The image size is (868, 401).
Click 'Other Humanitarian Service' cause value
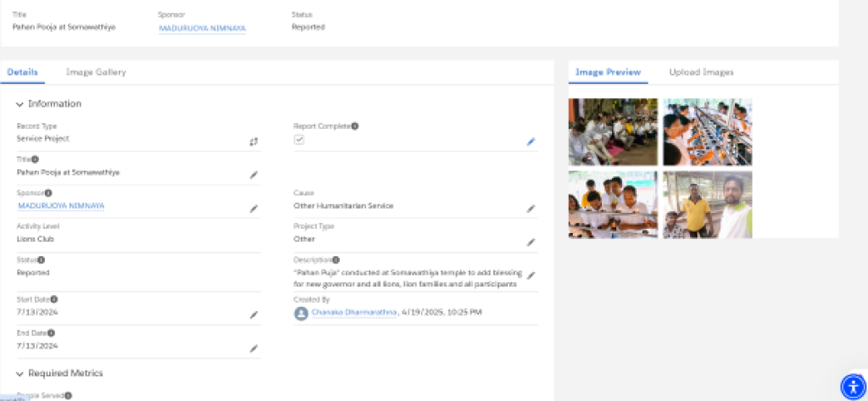[x=343, y=206]
